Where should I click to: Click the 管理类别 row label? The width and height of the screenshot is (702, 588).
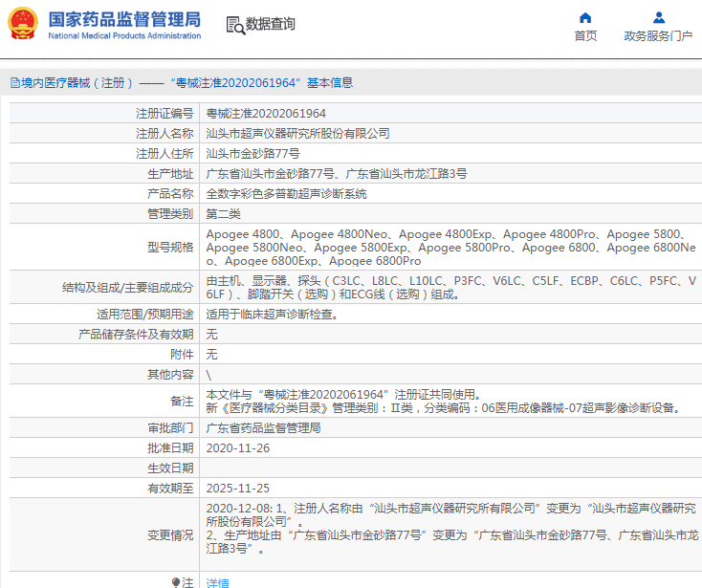[170, 214]
